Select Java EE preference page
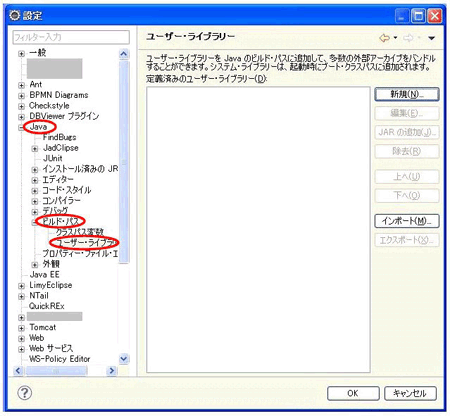 [44, 275]
